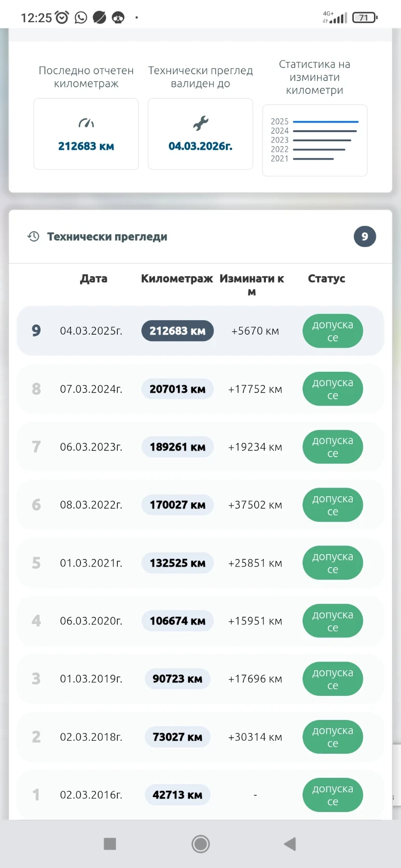The image size is (401, 868).
Task: Select the 170027 км badge in row 6
Action: tap(177, 505)
